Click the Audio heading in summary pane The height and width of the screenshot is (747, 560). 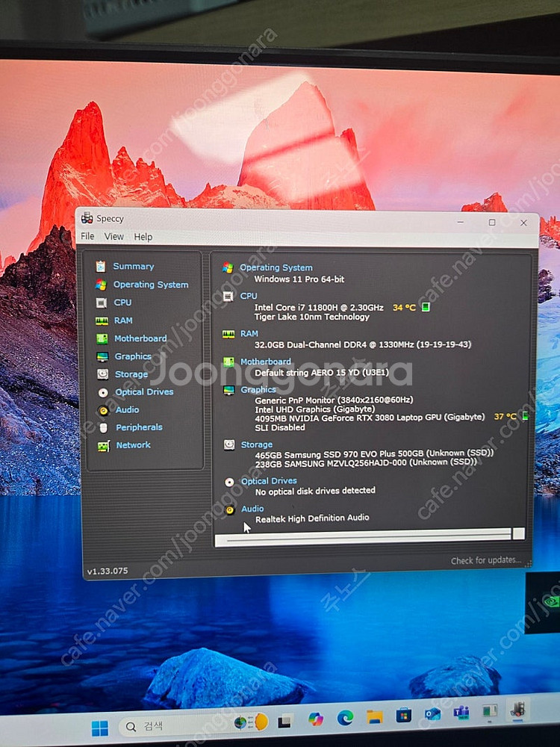tap(252, 509)
